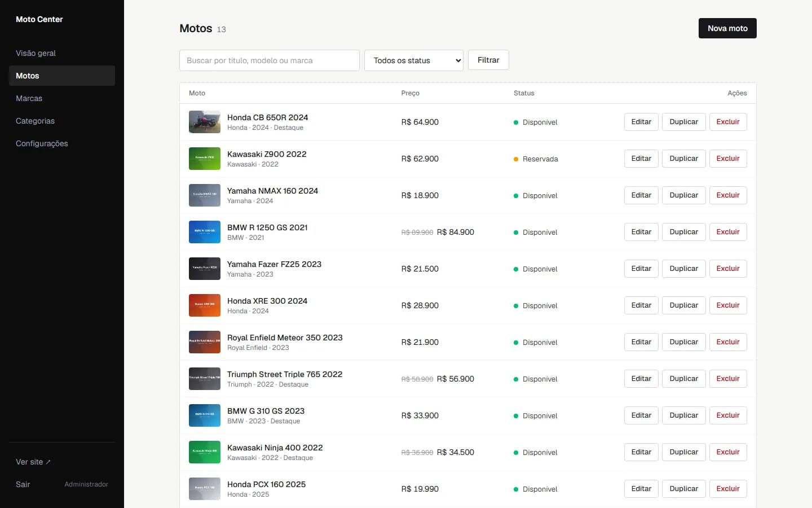Open the Triumph Street Triple 765 thumbnail
The image size is (812, 508).
[x=205, y=379]
